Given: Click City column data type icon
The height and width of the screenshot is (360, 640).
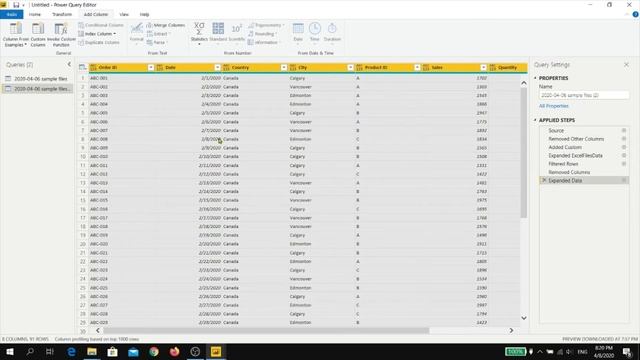Looking at the screenshot, I should click(x=293, y=67).
